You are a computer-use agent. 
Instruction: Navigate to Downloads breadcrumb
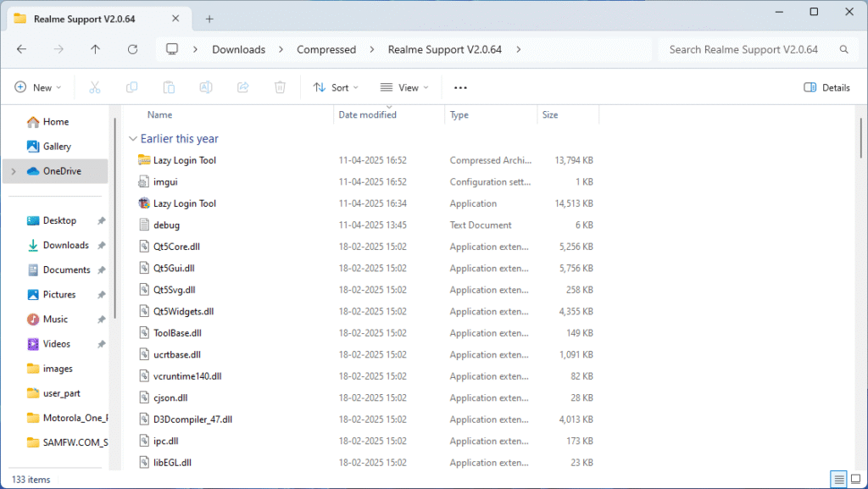[238, 49]
